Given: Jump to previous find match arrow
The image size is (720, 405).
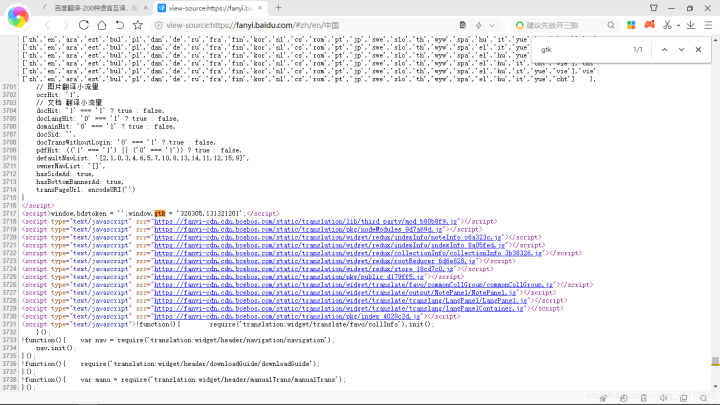Looking at the screenshot, I should (664, 50).
